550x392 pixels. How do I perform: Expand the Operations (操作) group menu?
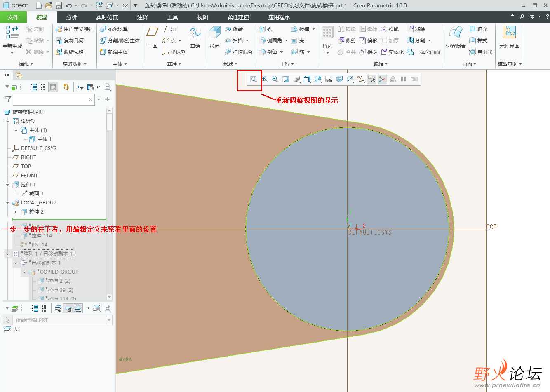click(x=26, y=64)
